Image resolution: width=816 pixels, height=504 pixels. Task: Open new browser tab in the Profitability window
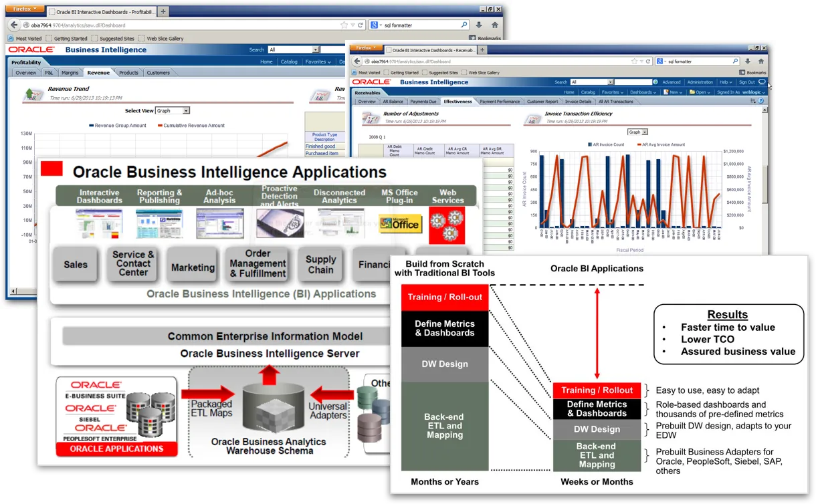pos(164,11)
